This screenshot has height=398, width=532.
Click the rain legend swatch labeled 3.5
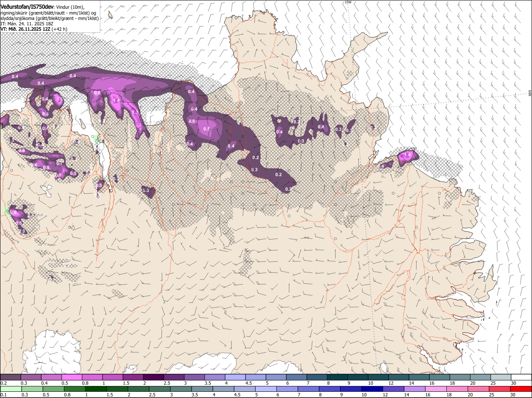[202, 389]
